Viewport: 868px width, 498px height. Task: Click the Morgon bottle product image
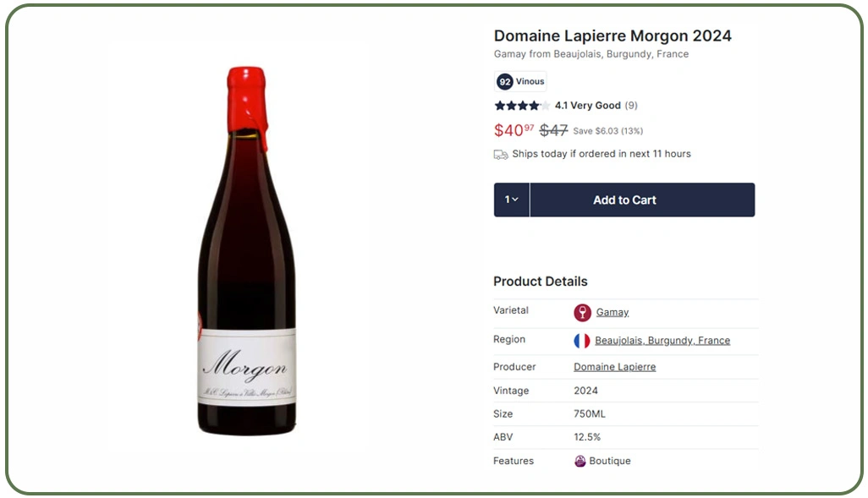click(x=247, y=250)
